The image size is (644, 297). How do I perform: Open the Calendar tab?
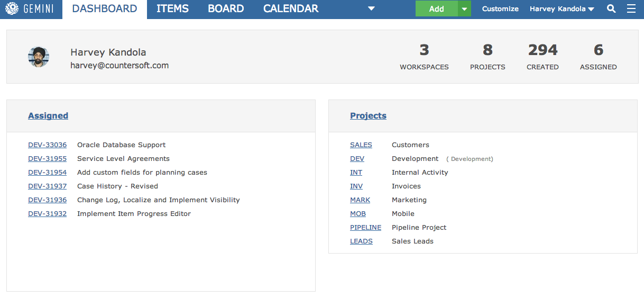291,9
